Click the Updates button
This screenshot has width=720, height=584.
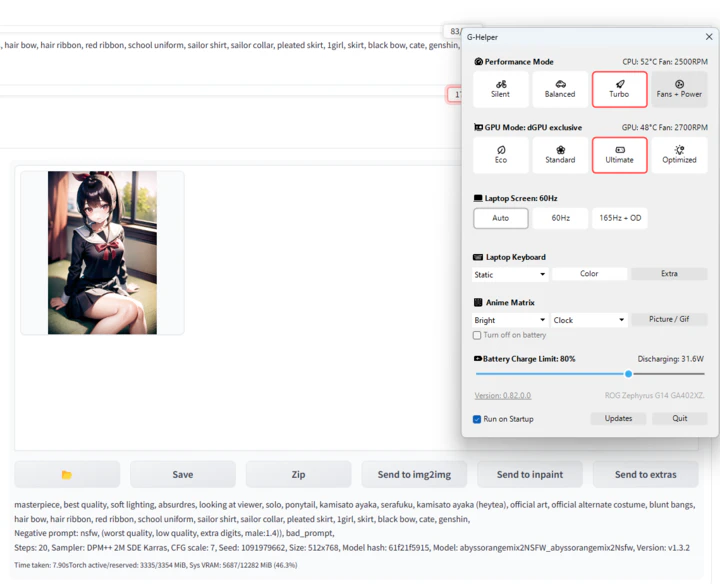click(618, 418)
